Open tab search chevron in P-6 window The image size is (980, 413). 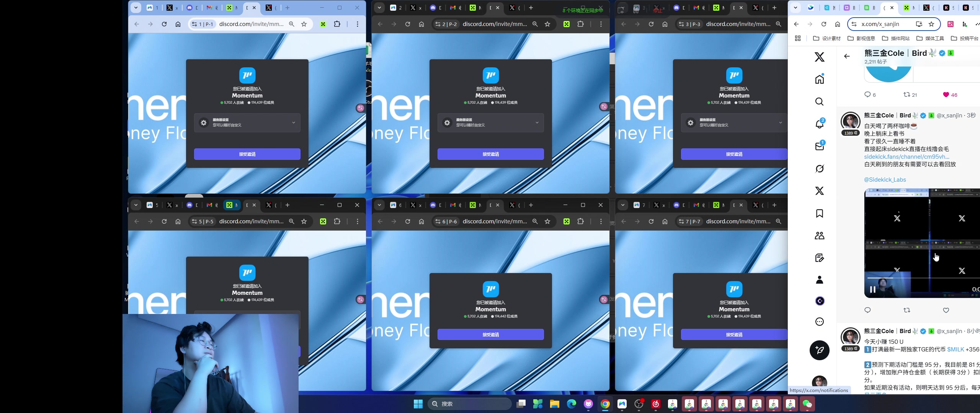tap(379, 205)
